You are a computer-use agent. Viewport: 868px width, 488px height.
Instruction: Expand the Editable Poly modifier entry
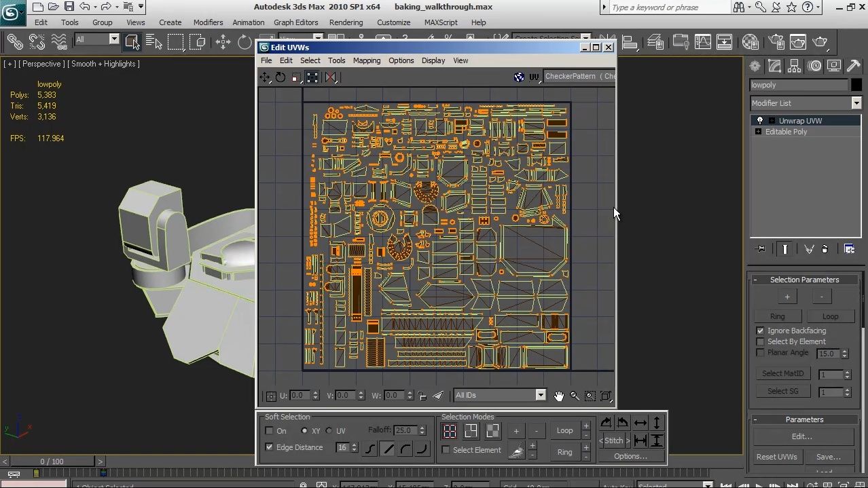point(759,132)
